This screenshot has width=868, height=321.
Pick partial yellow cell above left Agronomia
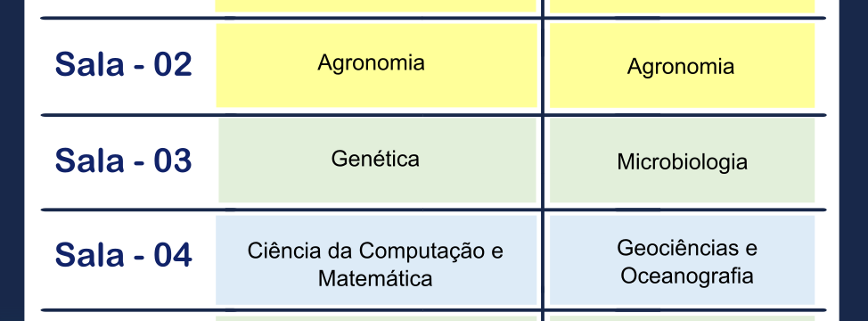pyautogui.click(x=376, y=5)
